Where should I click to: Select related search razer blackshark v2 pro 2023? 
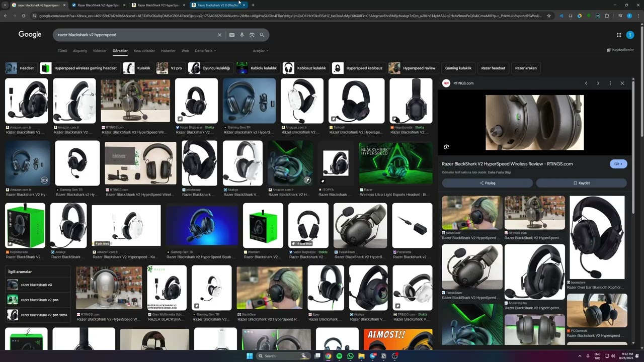coord(38,315)
